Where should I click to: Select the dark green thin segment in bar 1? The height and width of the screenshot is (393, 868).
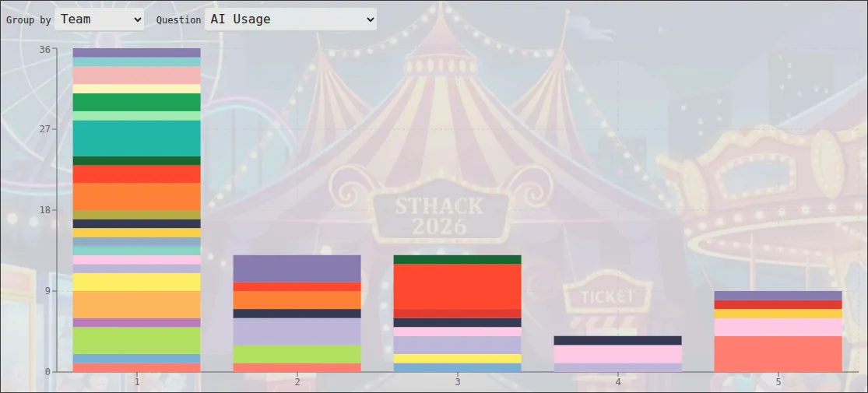(137, 160)
